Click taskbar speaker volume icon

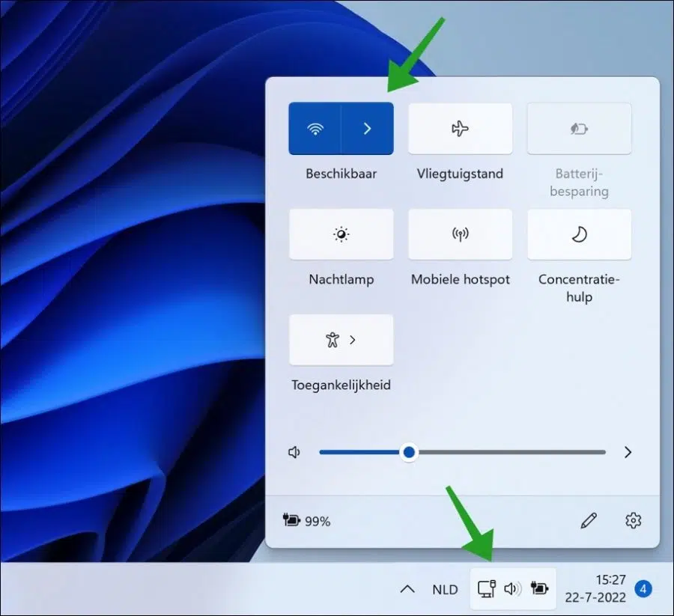512,588
